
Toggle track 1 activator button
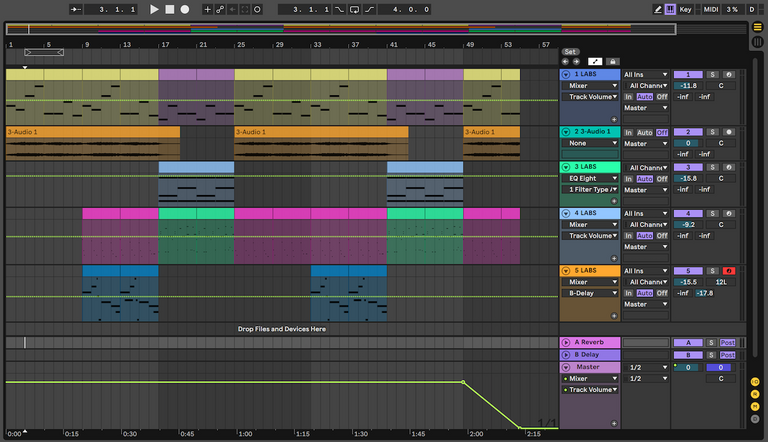coord(688,74)
